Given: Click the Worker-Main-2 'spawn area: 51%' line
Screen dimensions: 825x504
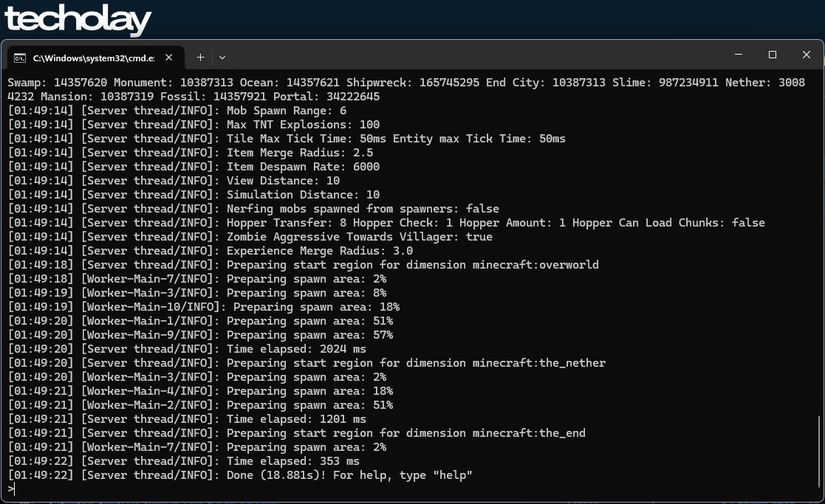Looking at the screenshot, I should point(200,405).
